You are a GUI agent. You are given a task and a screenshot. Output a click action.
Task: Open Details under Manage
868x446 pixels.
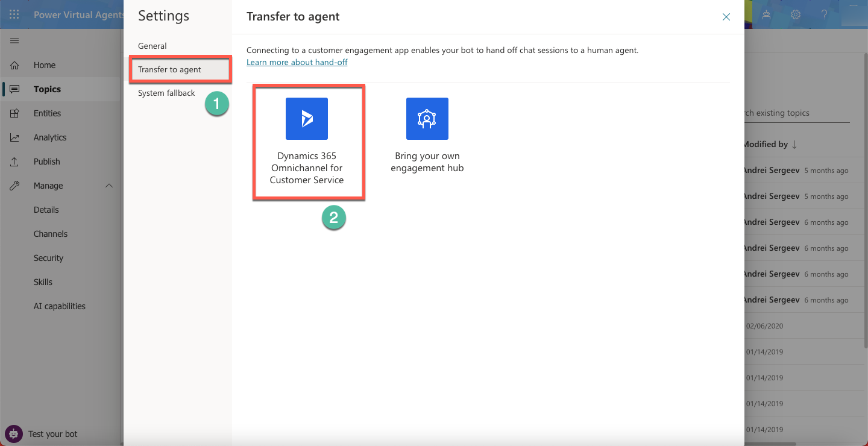(x=46, y=210)
